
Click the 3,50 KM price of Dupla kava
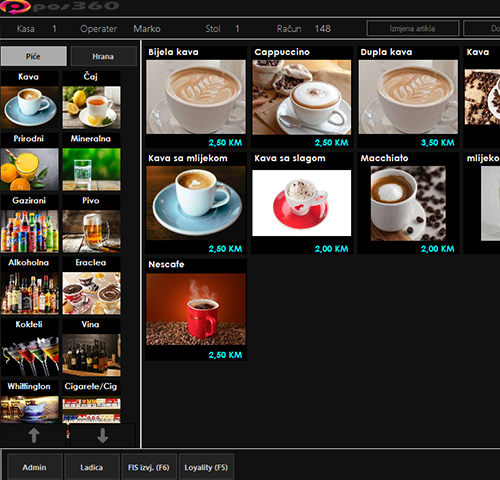click(438, 143)
